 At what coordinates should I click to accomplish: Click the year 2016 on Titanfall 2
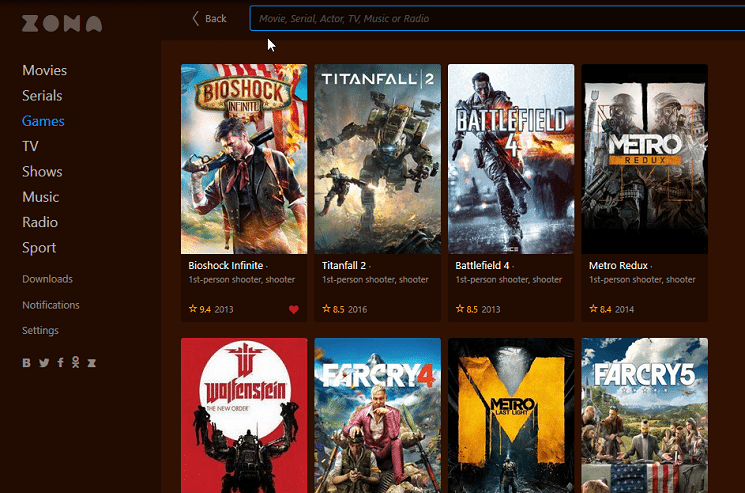[x=357, y=310]
